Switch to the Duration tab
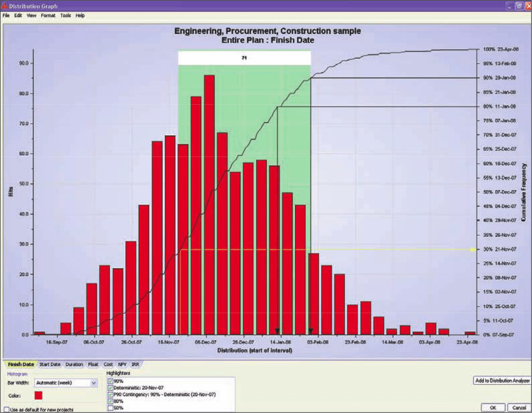The image size is (532, 413). [x=74, y=364]
